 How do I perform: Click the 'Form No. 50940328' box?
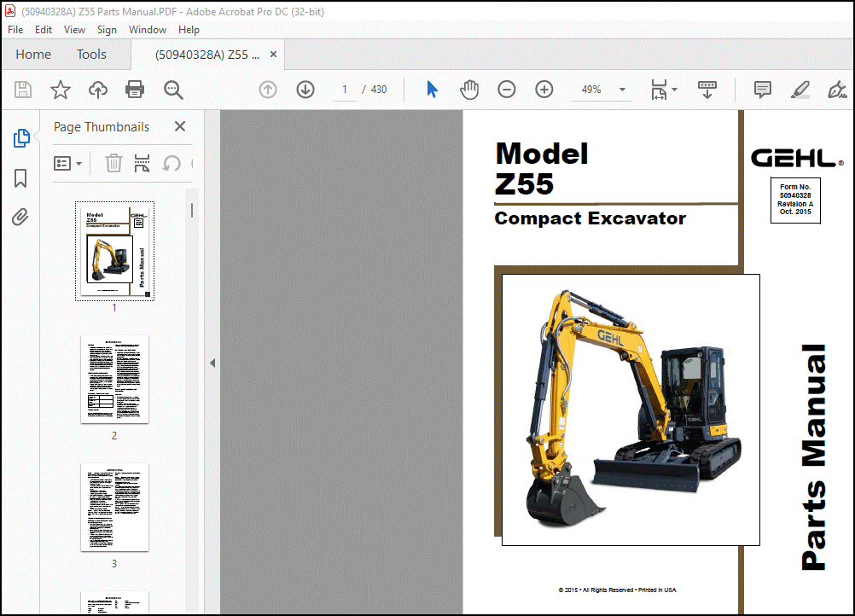point(795,200)
